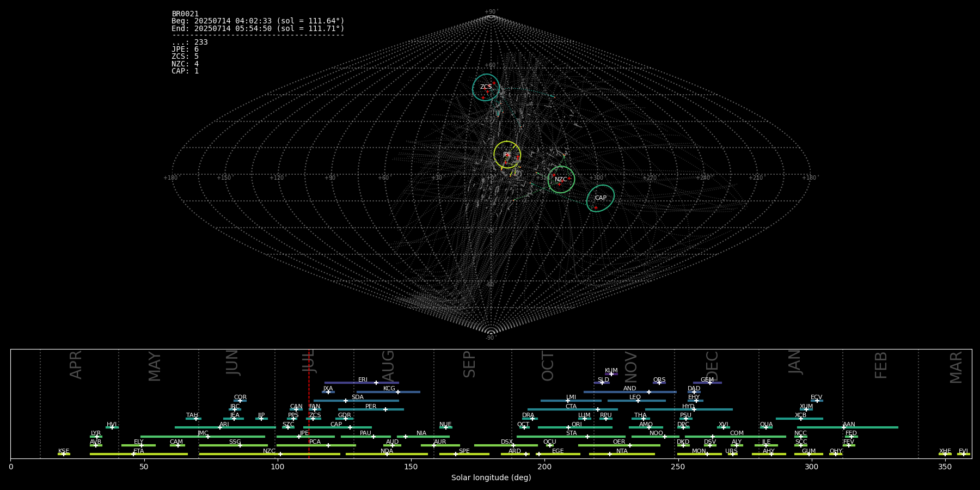The image size is (980, 490).
Task: Click the ZCS radiant circle on sky map
Action: 486,87
